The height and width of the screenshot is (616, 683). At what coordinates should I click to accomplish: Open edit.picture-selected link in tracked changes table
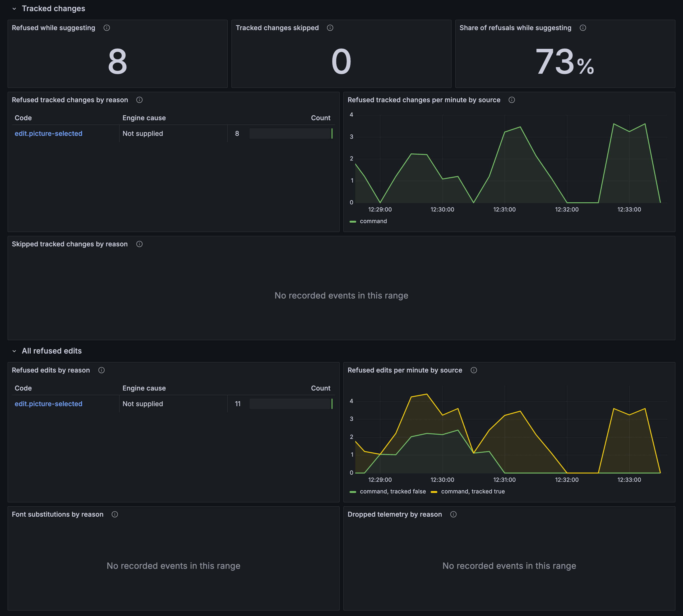48,134
